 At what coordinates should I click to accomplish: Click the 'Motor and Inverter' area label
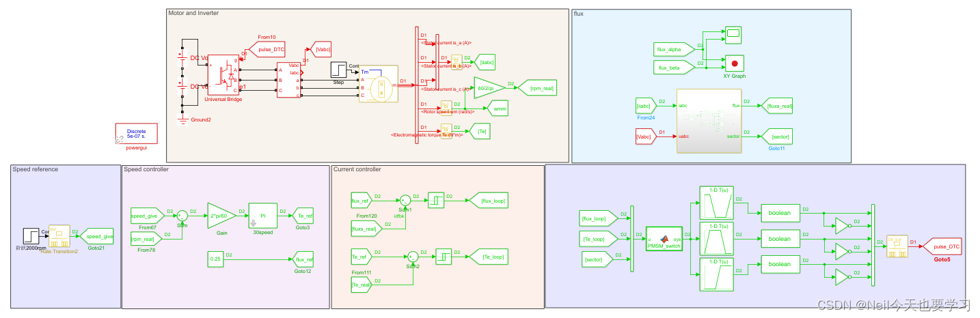click(x=195, y=13)
